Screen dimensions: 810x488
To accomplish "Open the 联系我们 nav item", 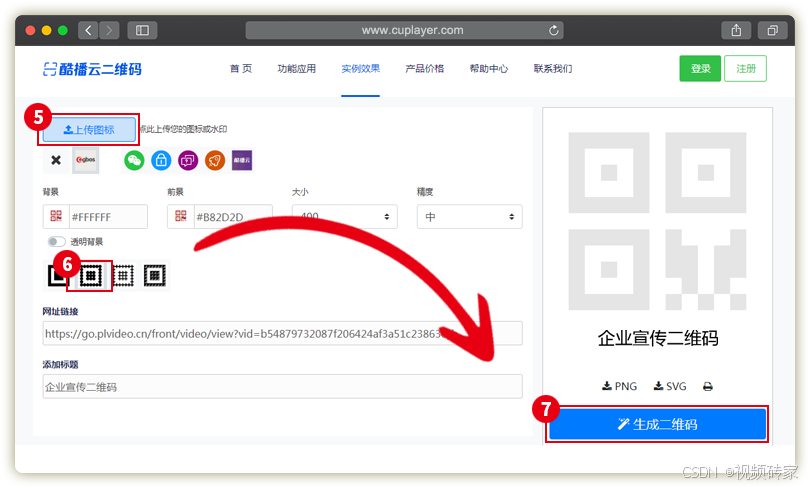I will [x=553, y=69].
